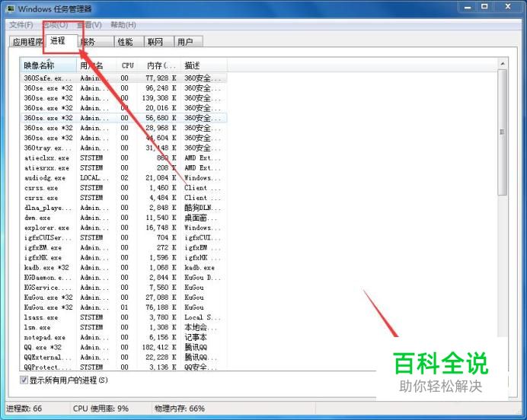Click the vertical scrollbar thumb
This screenshot has width=527, height=420.
point(503,132)
